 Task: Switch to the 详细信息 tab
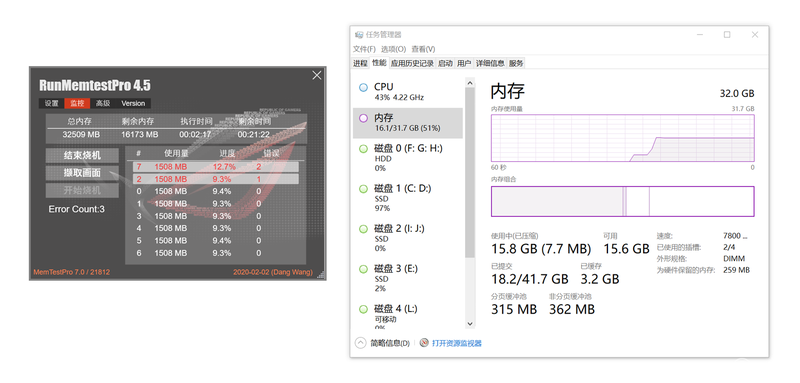(x=490, y=63)
